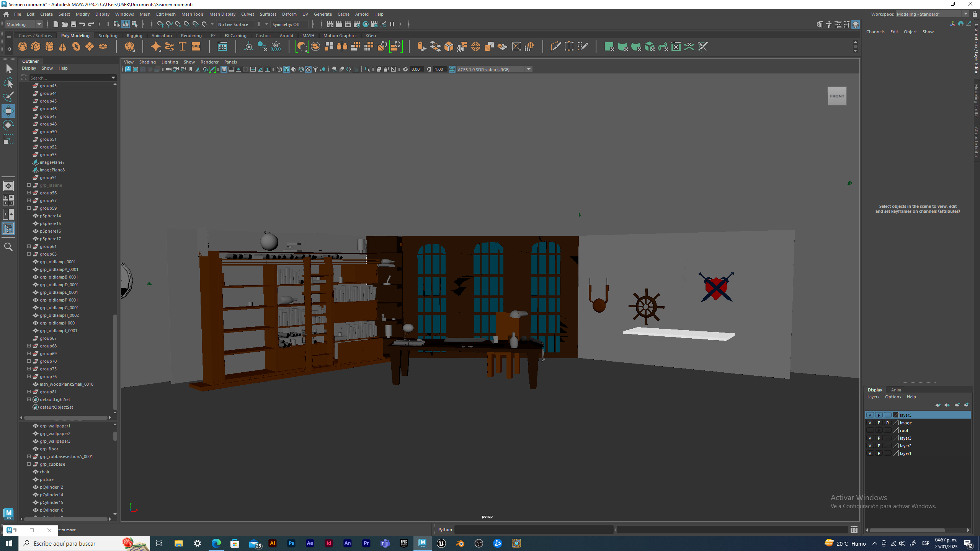Viewport: 980px width, 551px height.
Task: Click the Save scene icon
Action: (73, 24)
